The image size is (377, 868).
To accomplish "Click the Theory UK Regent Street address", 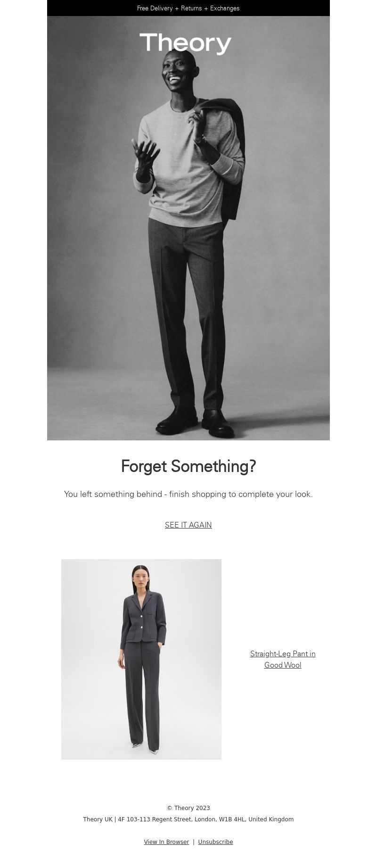I will coord(188,819).
